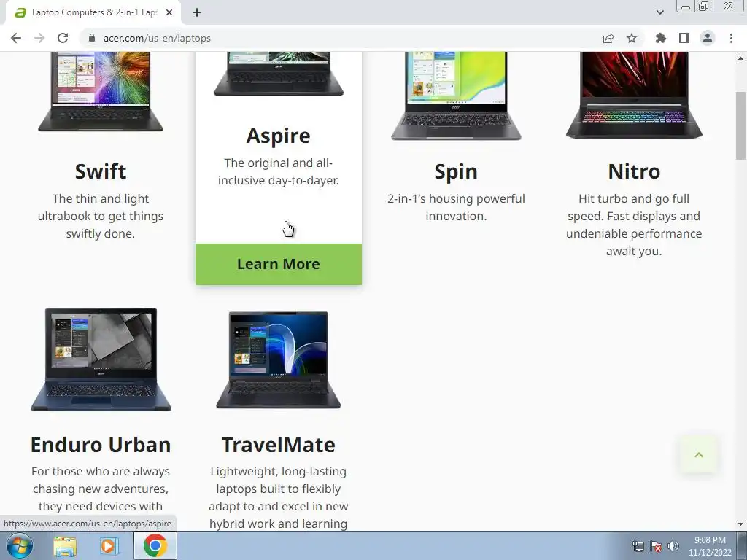
Task: Bookmark this page with the star
Action: tap(632, 38)
